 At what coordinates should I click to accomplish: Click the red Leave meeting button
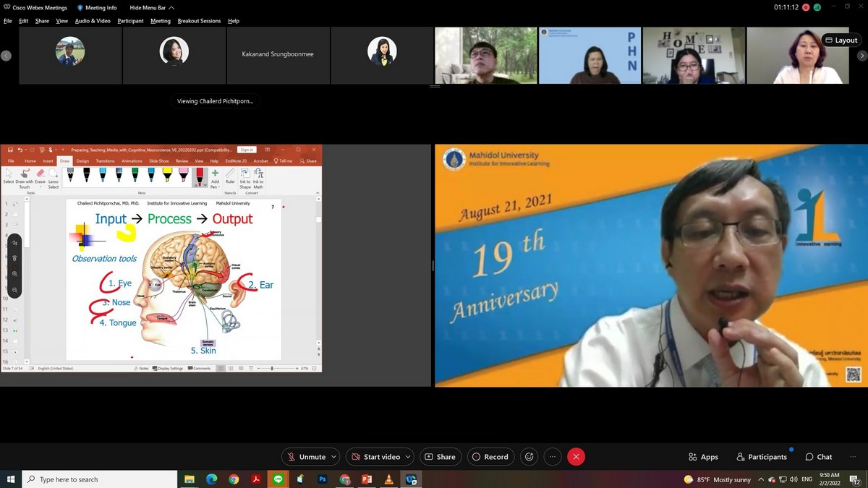[x=576, y=457]
